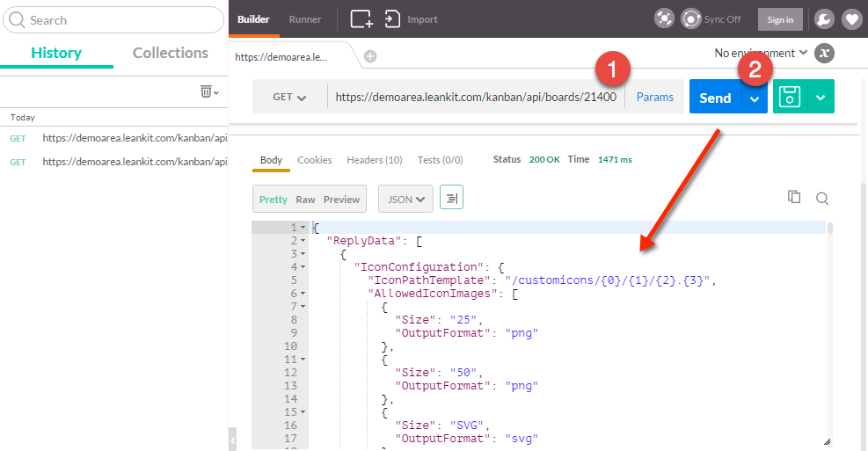Collapse JSON line 15 fold arrow
This screenshot has height=451, width=868.
(x=303, y=411)
